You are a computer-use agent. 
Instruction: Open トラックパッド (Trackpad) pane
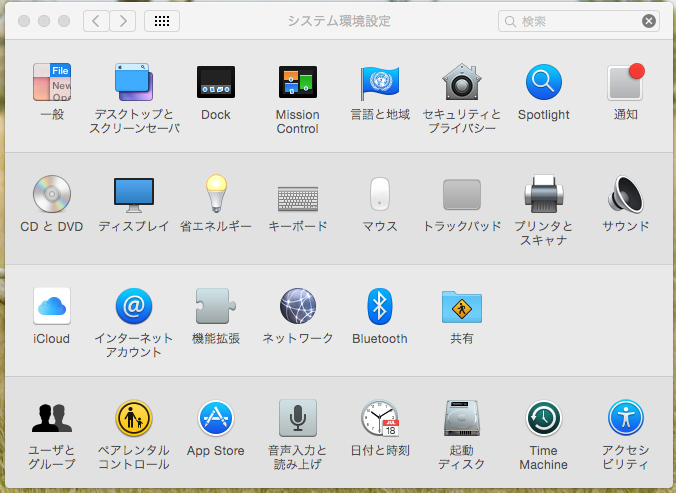[x=462, y=194]
